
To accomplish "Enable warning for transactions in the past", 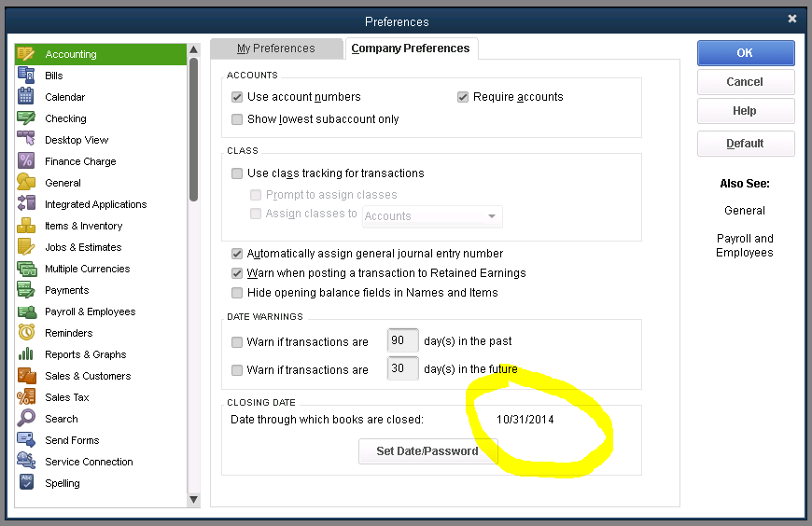I will pyautogui.click(x=237, y=342).
